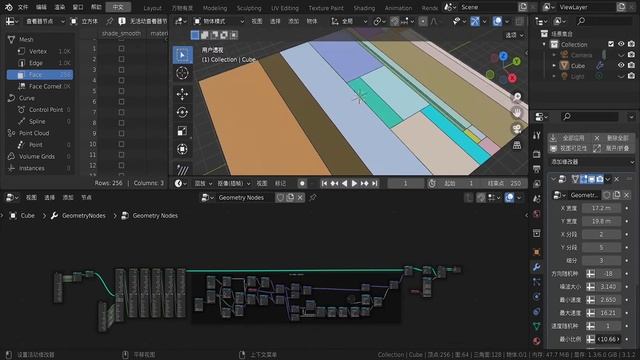Select the Scale tool in viewport toolbar
640x360 pixels.
click(182, 131)
